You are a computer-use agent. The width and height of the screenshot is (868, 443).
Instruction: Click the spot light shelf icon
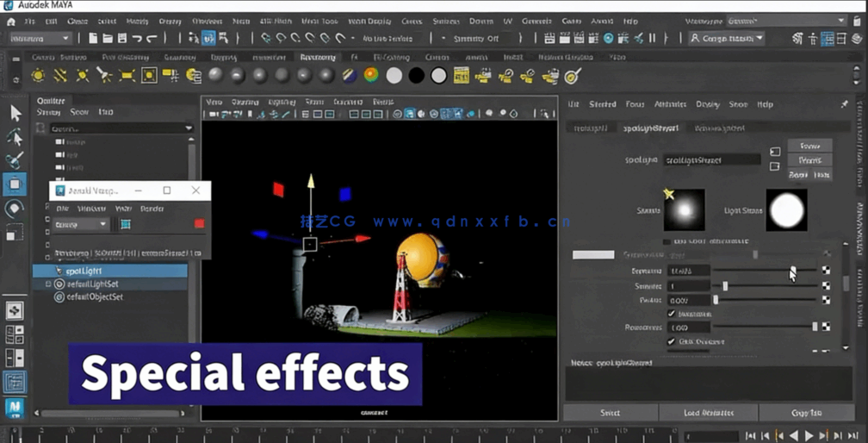(x=104, y=77)
